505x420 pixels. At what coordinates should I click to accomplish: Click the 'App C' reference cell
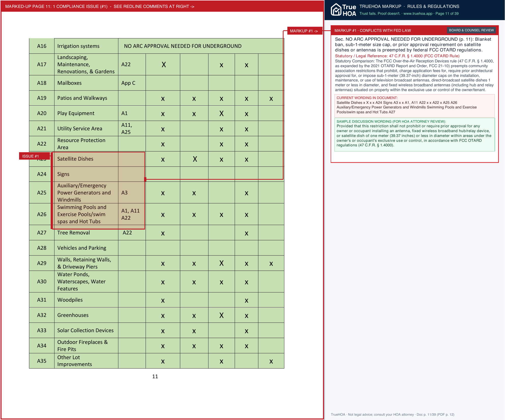point(132,83)
